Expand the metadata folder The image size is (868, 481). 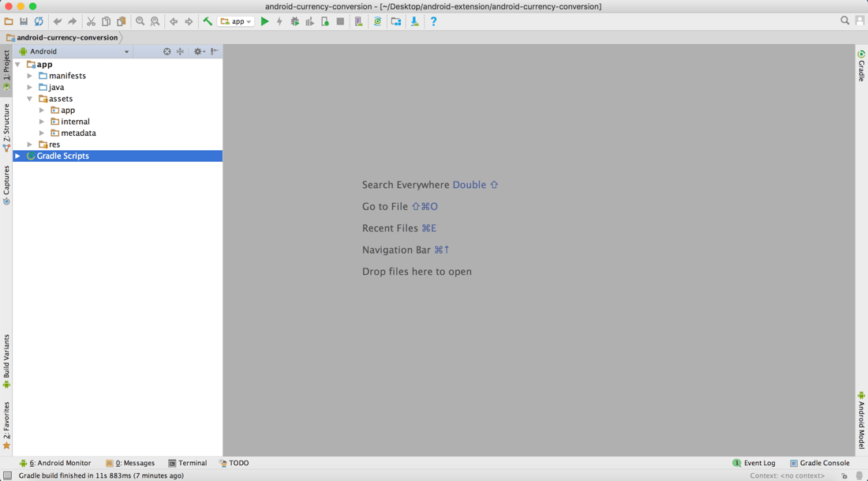pyautogui.click(x=42, y=133)
